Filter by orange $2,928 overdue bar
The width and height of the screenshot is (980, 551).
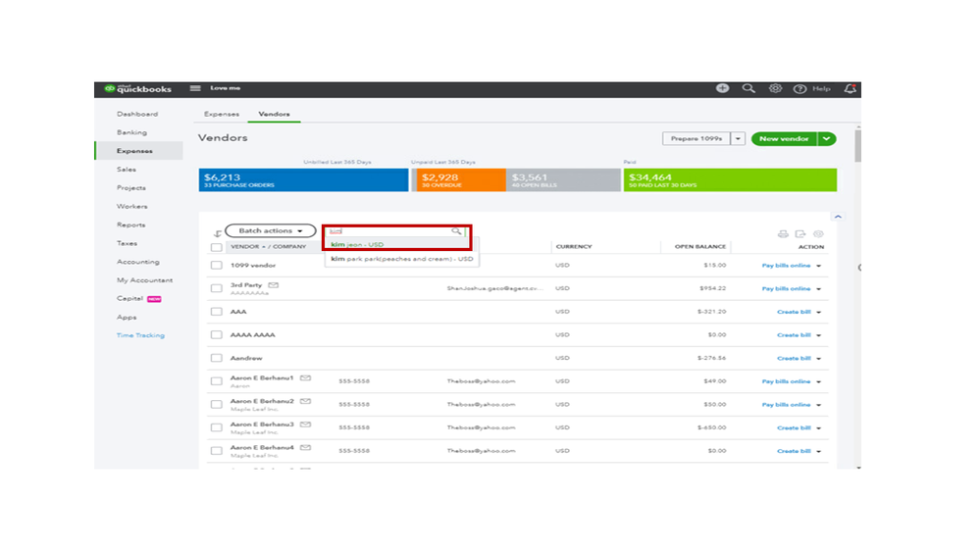click(x=459, y=180)
